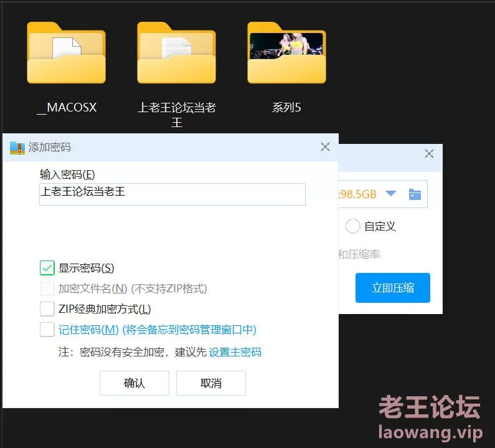Uncheck 显示密码(S) checkbox
The width and height of the screenshot is (495, 448).
(x=47, y=268)
